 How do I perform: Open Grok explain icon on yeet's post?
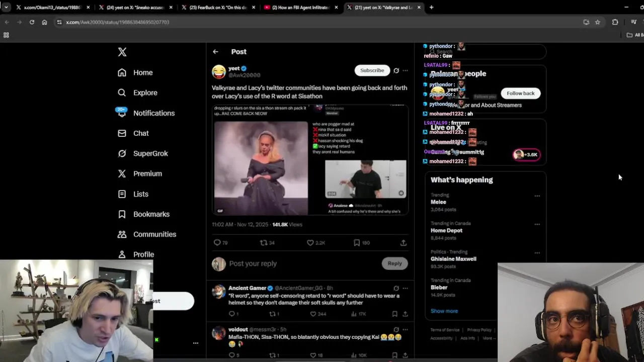coord(396,70)
